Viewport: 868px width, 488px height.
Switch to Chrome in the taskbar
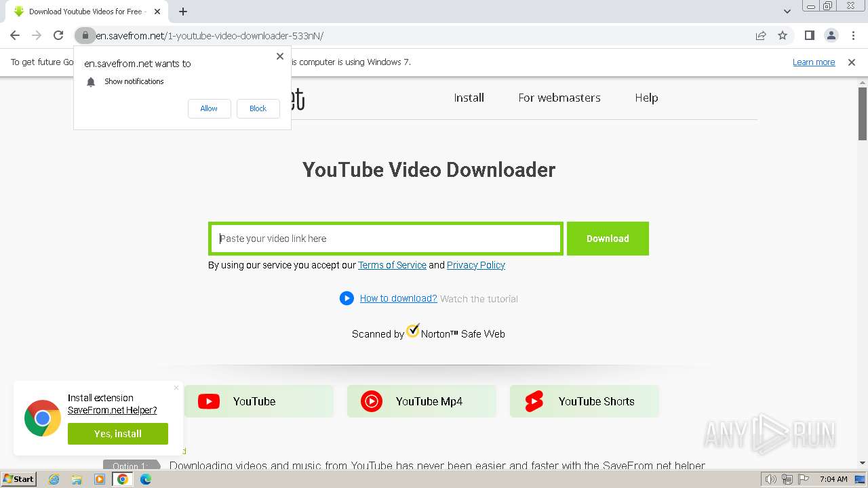tap(123, 479)
